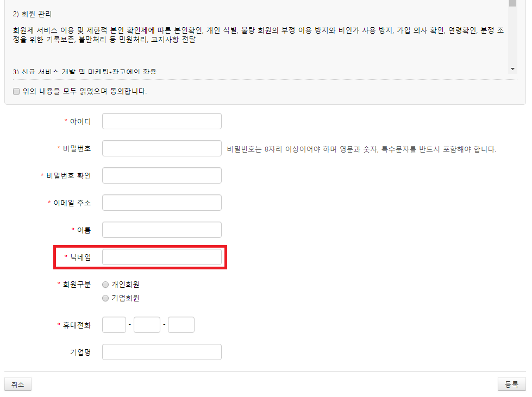Screen dimensions: 532x397
Task: Focus the 기업명 input field
Action: pyautogui.click(x=162, y=352)
